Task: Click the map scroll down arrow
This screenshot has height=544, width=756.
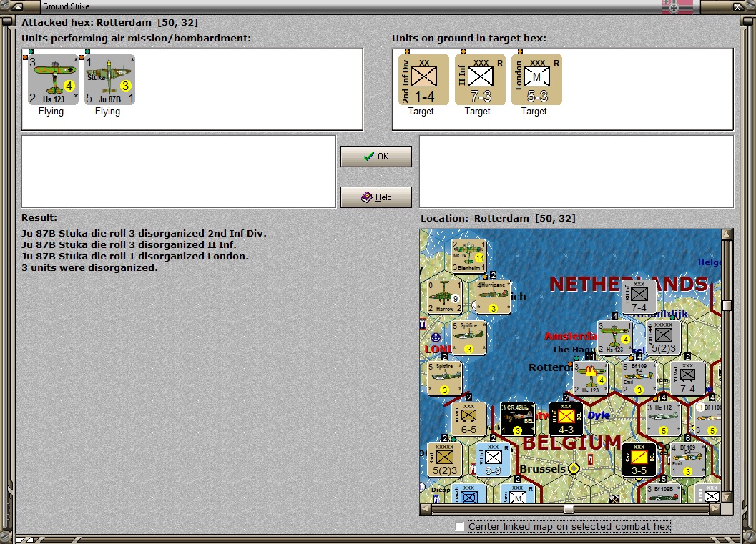Action: click(727, 497)
